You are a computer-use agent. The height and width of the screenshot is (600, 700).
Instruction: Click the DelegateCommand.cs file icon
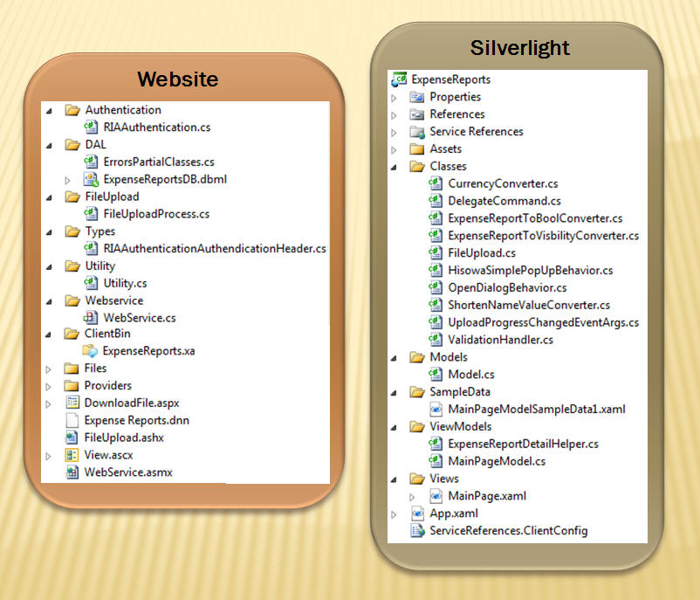436,201
